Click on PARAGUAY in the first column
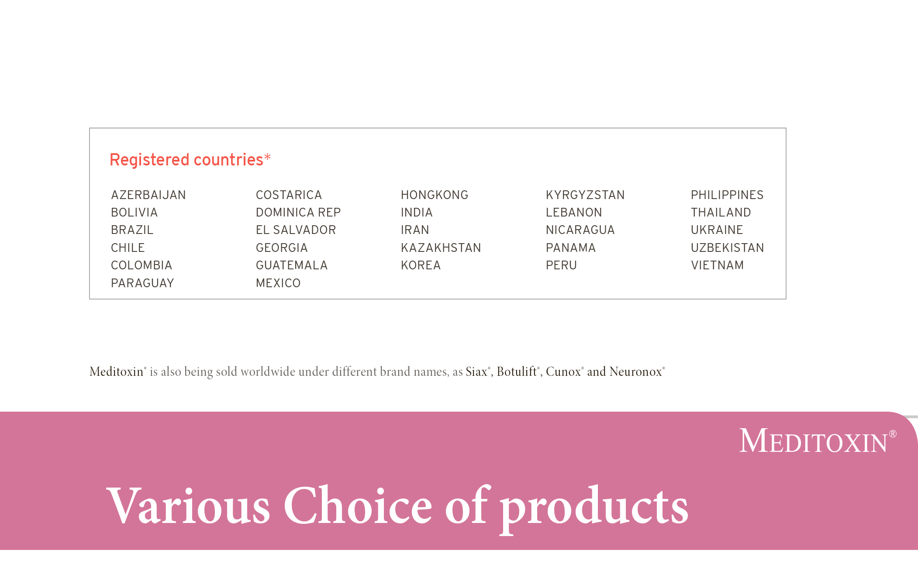This screenshot has width=918, height=588. point(142,283)
